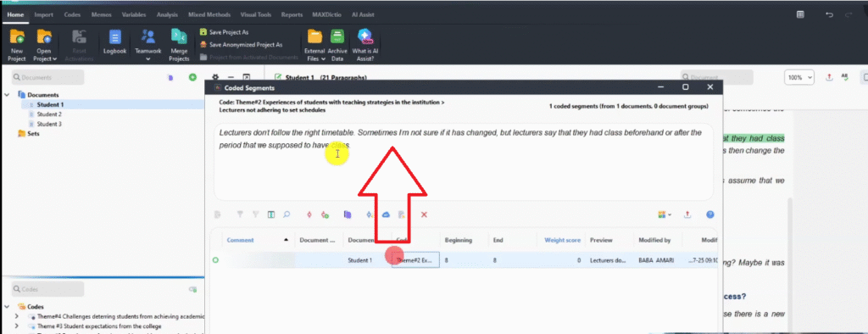Click the Codes search field
Image resolution: width=868 pixels, height=334 pixels.
coord(47,288)
